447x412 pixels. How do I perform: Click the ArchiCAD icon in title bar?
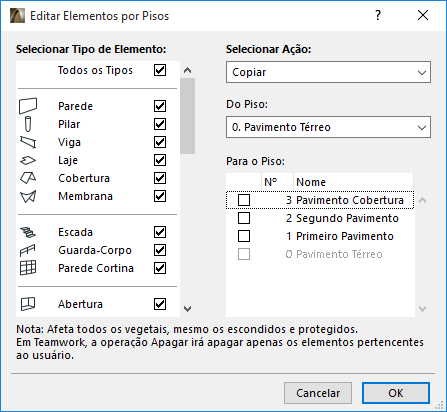tap(17, 16)
